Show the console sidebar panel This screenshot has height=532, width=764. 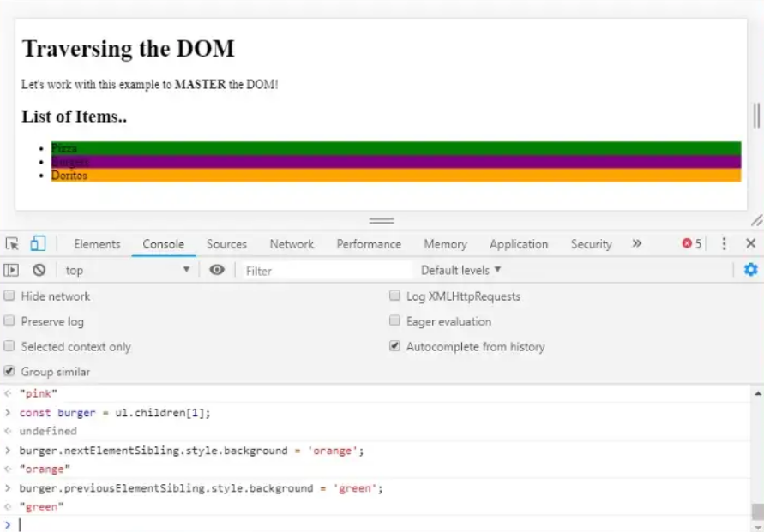click(11, 270)
